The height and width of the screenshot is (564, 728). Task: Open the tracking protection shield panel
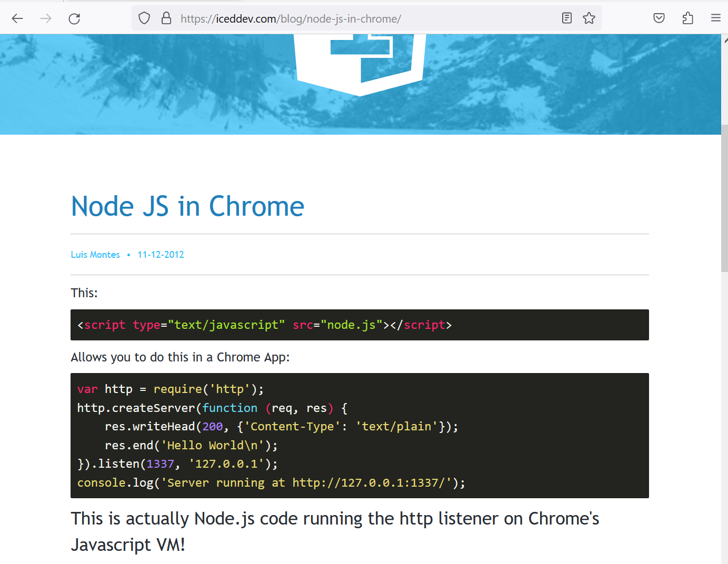pos(144,18)
